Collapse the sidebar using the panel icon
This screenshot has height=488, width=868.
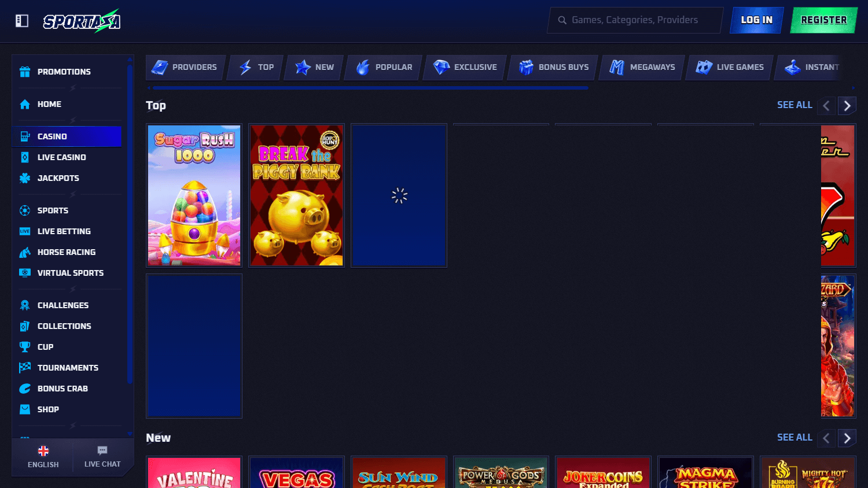click(22, 20)
